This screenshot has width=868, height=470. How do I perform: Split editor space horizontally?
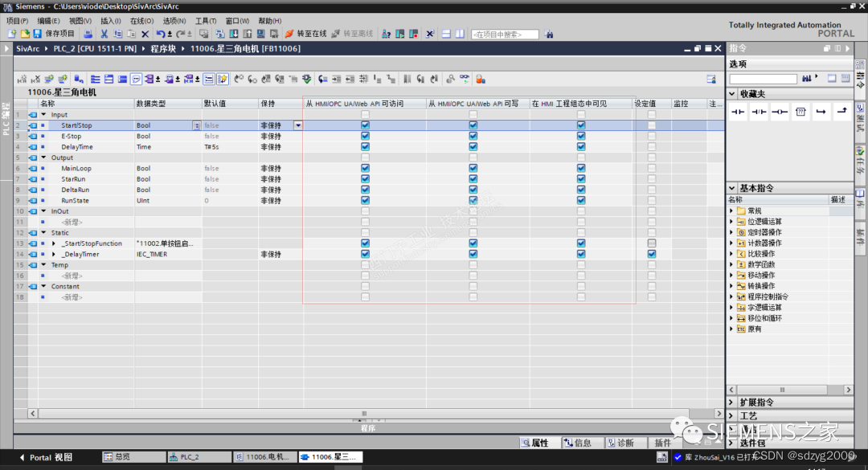[446, 34]
